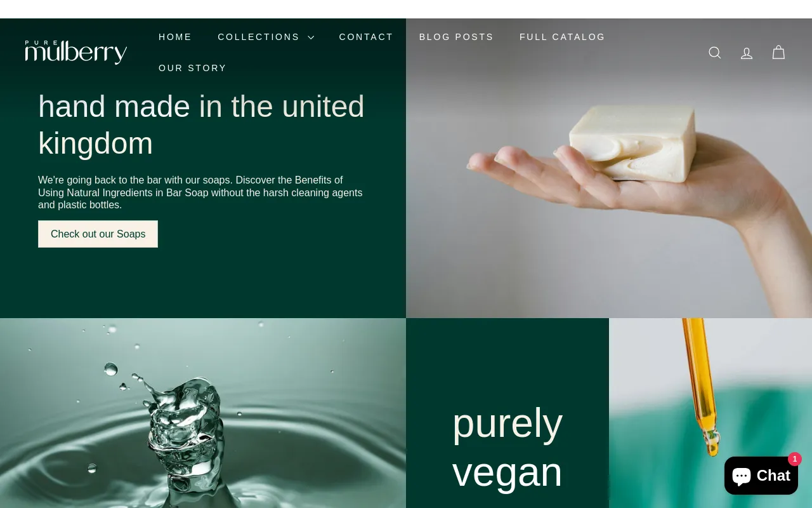Open the Shopify Chat widget
This screenshot has height=508, width=812.
[x=761, y=476]
